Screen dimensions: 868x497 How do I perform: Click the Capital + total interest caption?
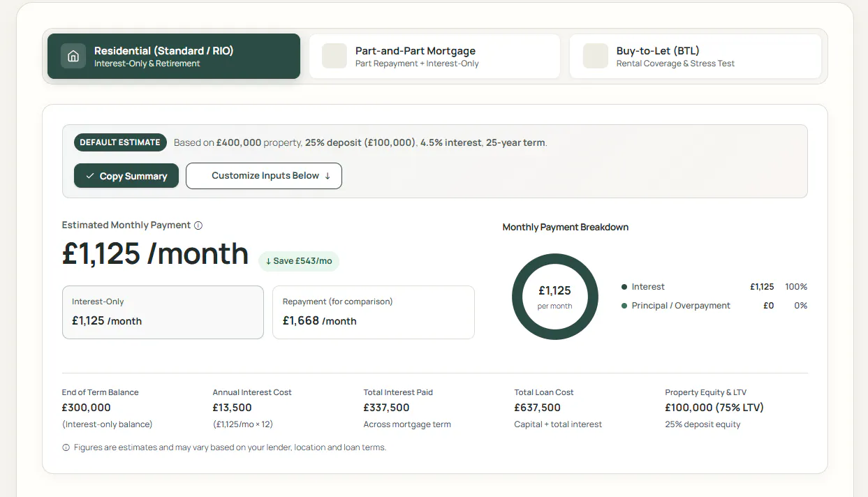[x=558, y=424]
